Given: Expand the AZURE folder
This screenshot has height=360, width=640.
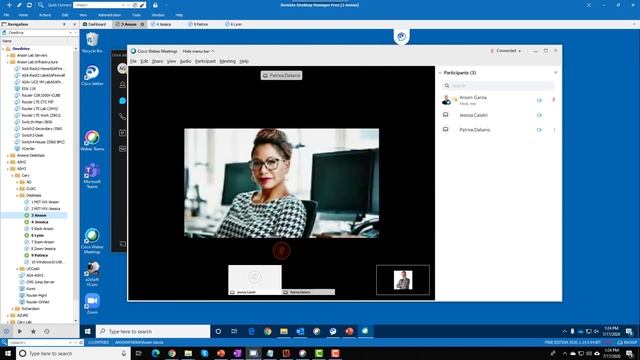Looking at the screenshot, I should pos(8,316).
